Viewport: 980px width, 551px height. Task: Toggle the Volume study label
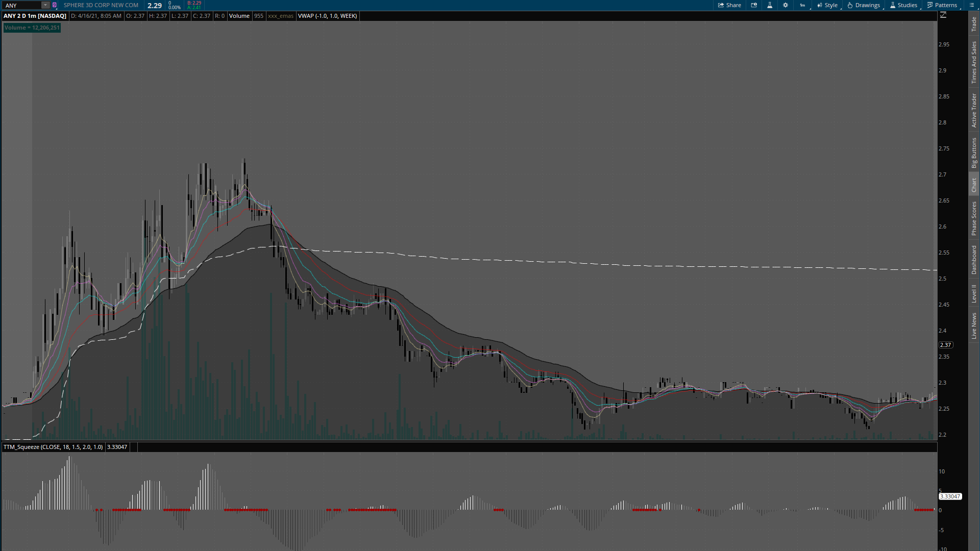[239, 16]
